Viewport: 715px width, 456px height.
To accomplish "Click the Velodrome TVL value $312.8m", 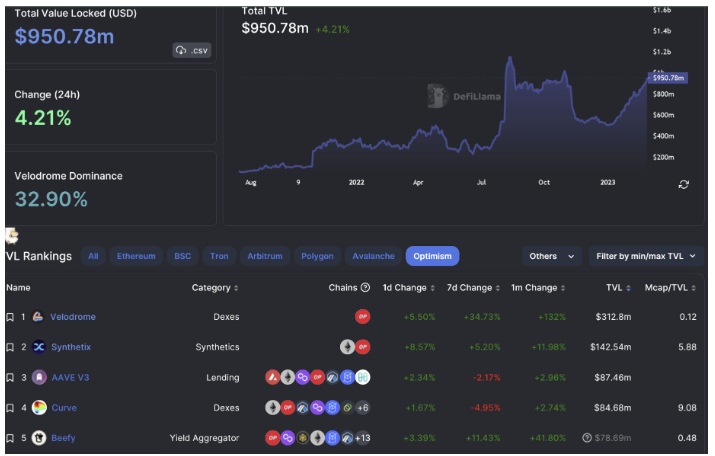I will [x=613, y=317].
